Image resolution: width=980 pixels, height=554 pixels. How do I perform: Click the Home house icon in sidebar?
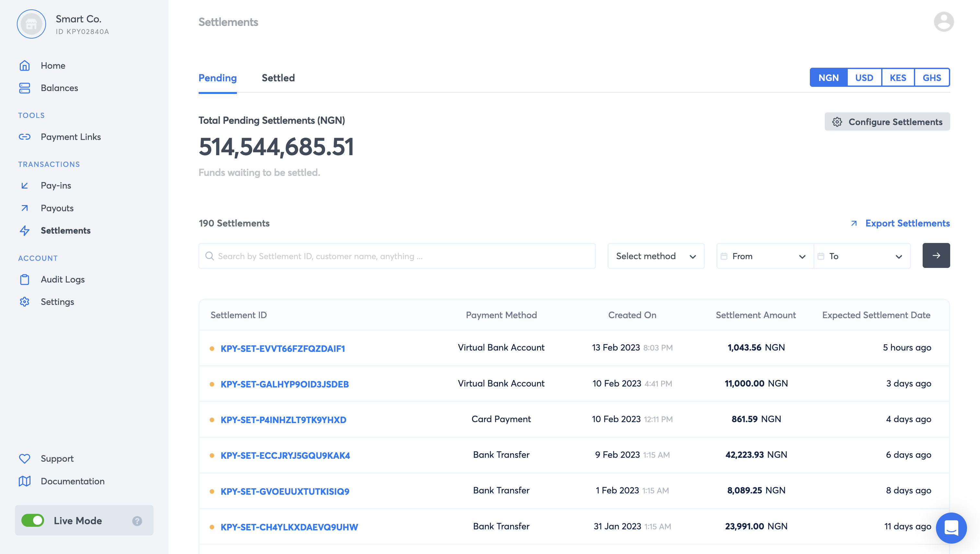(25, 65)
